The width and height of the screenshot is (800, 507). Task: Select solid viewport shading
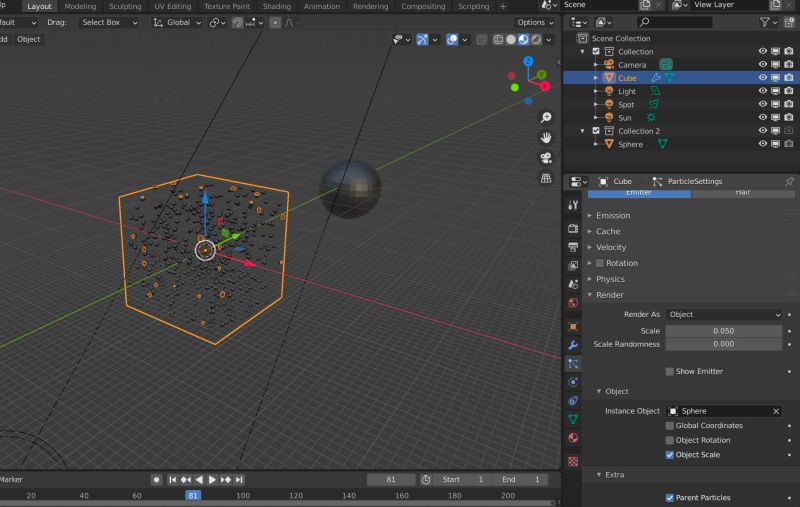511,40
